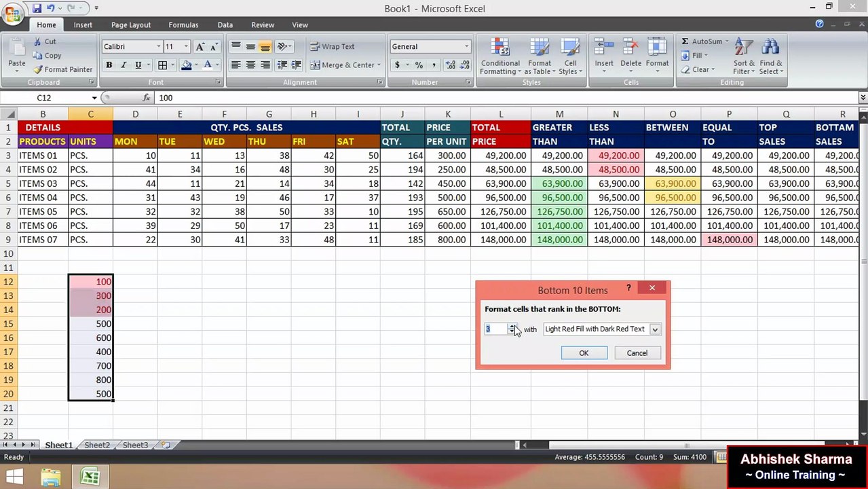This screenshot has height=489, width=868.
Task: Open the Number Format General dropdown
Action: point(466,47)
